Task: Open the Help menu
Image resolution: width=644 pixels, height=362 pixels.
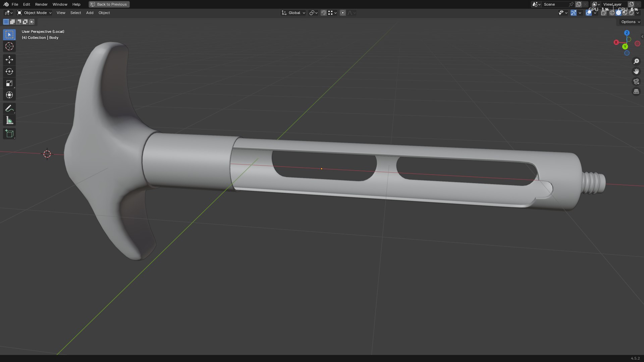Action: coord(76,4)
